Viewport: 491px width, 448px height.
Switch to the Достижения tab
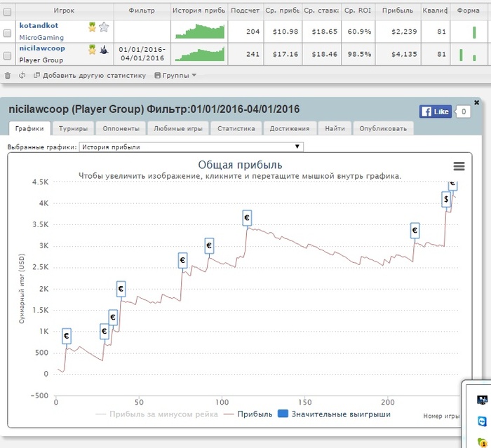coord(290,128)
